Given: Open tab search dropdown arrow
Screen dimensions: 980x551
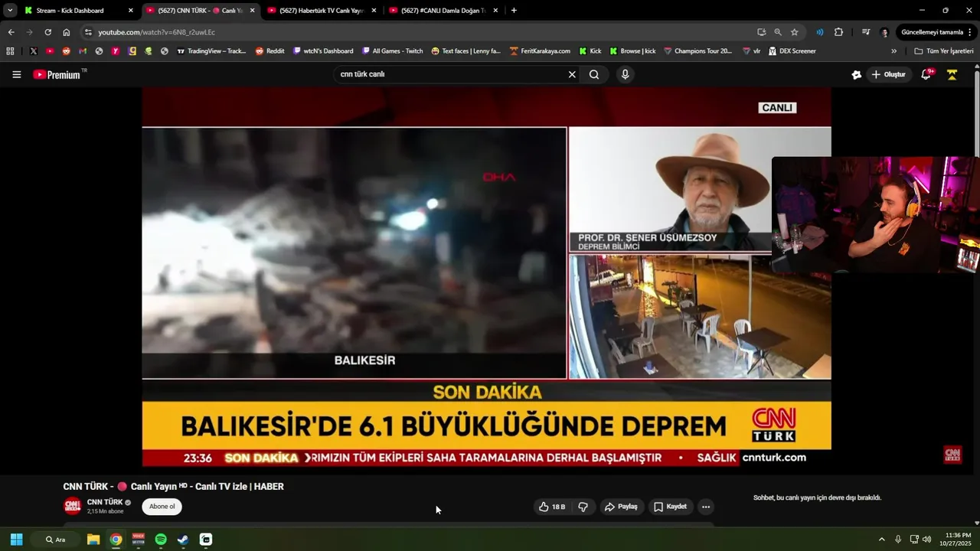Looking at the screenshot, I should coord(9,11).
